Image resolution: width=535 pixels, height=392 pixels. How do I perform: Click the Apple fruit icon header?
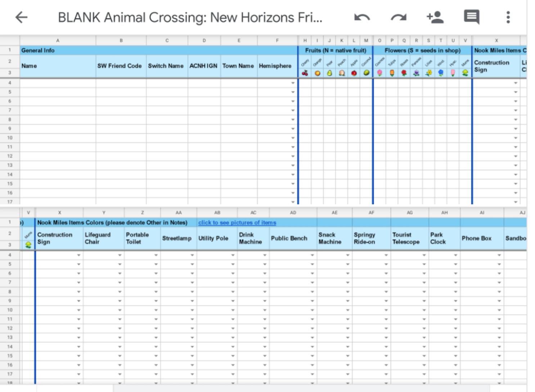click(x=354, y=73)
